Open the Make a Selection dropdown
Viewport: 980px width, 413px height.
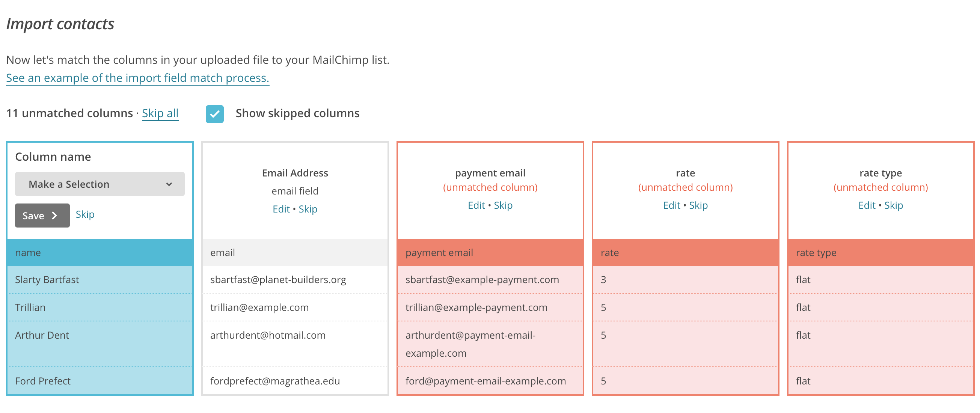click(x=100, y=184)
